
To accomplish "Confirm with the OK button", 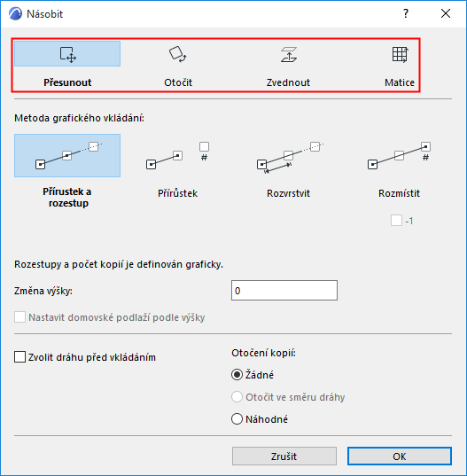I will pos(400,456).
